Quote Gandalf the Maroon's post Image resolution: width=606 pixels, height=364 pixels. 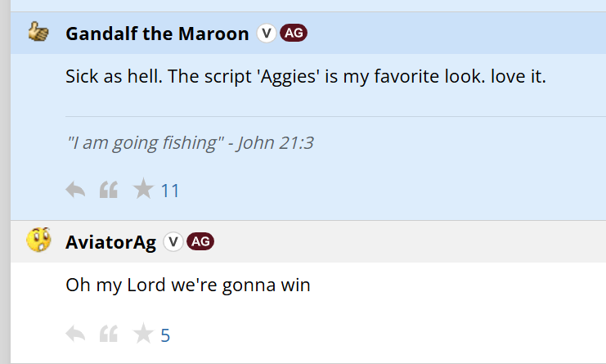pyautogui.click(x=109, y=190)
